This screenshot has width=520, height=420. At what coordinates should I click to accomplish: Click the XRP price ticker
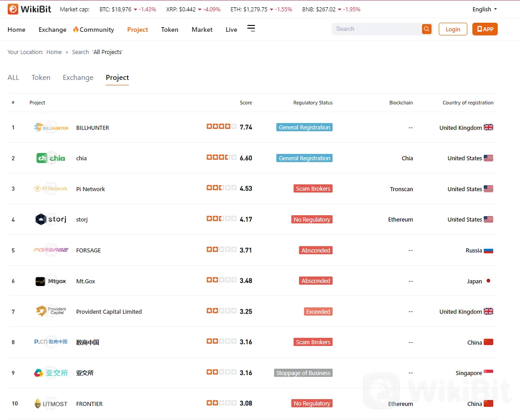[193, 9]
